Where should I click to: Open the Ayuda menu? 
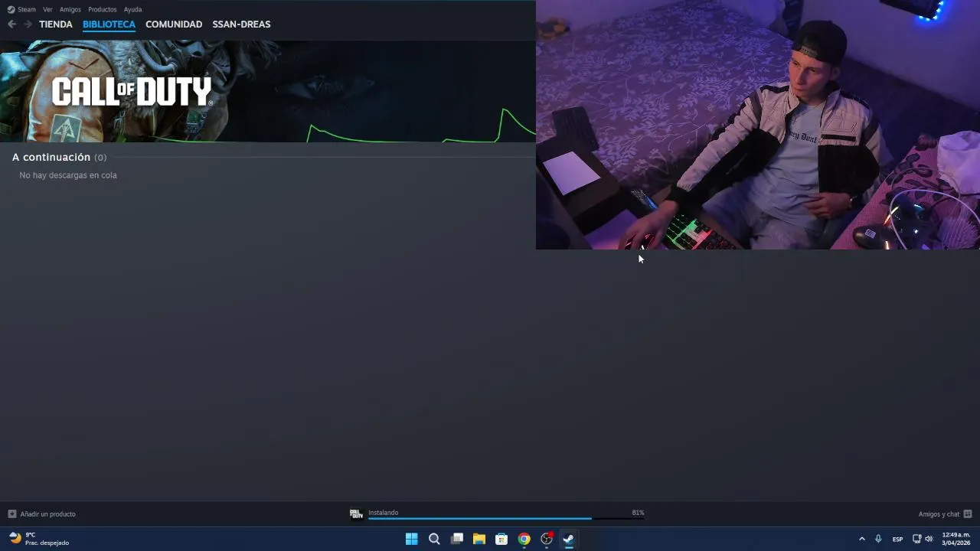coord(132,9)
